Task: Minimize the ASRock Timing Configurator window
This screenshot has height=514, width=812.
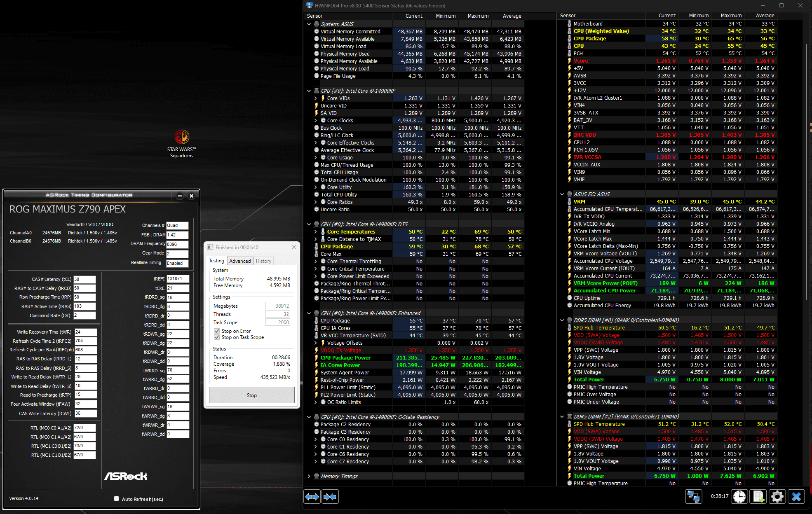Action: [x=180, y=196]
